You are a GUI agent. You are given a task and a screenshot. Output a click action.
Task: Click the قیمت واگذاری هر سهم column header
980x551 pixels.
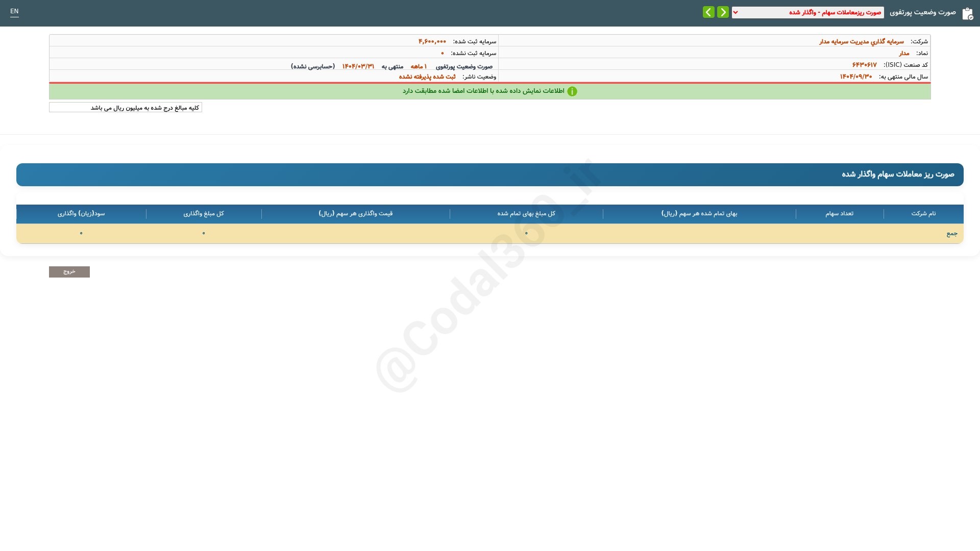(x=356, y=214)
